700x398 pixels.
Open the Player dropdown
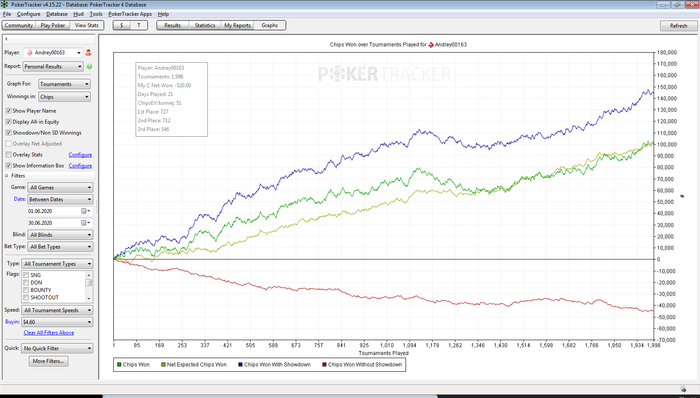(53, 53)
